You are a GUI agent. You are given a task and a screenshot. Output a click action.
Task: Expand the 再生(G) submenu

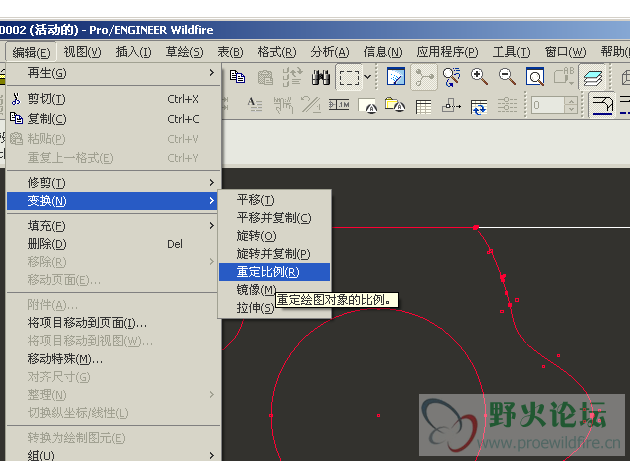(x=113, y=73)
